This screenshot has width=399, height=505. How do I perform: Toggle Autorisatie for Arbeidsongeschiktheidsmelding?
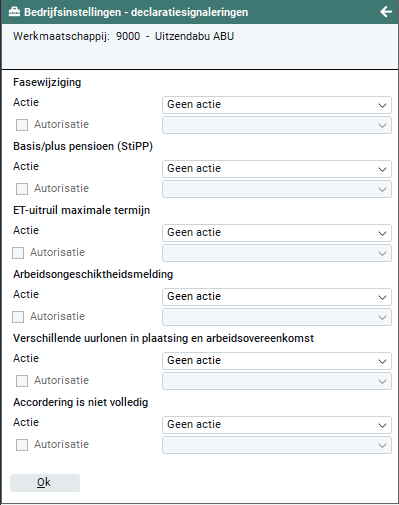[18, 317]
